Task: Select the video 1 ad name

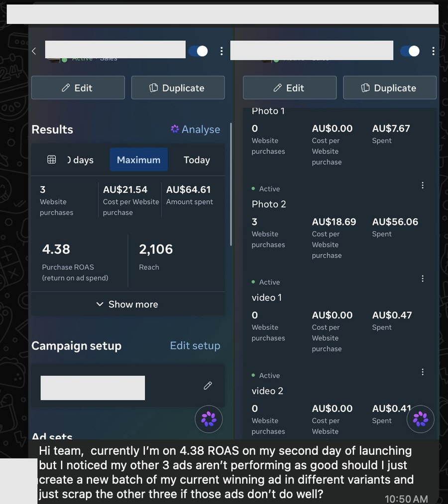Action: [267, 298]
